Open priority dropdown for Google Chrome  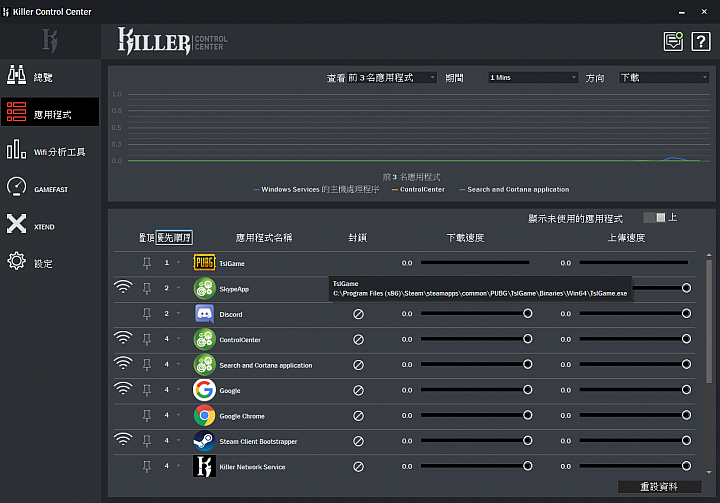[179, 415]
